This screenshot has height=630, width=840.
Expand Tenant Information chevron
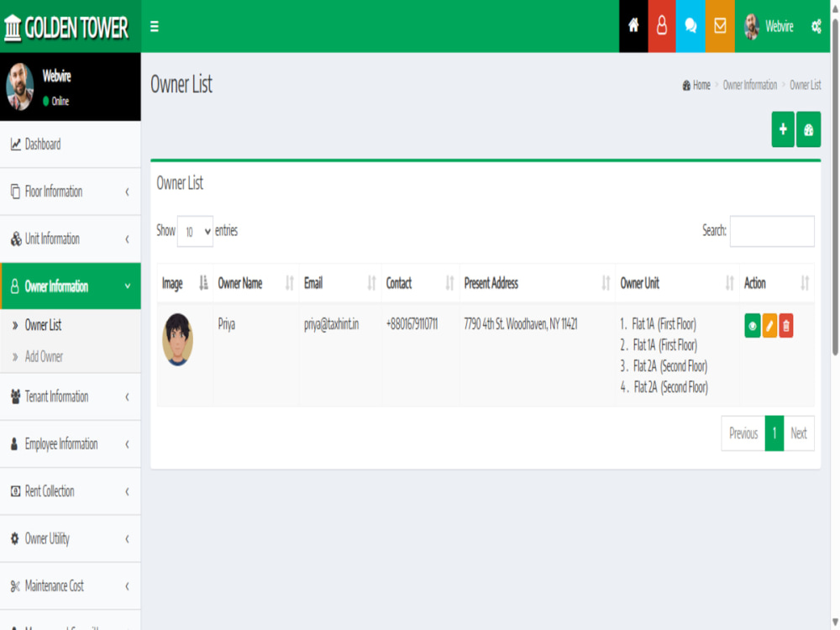coord(127,397)
